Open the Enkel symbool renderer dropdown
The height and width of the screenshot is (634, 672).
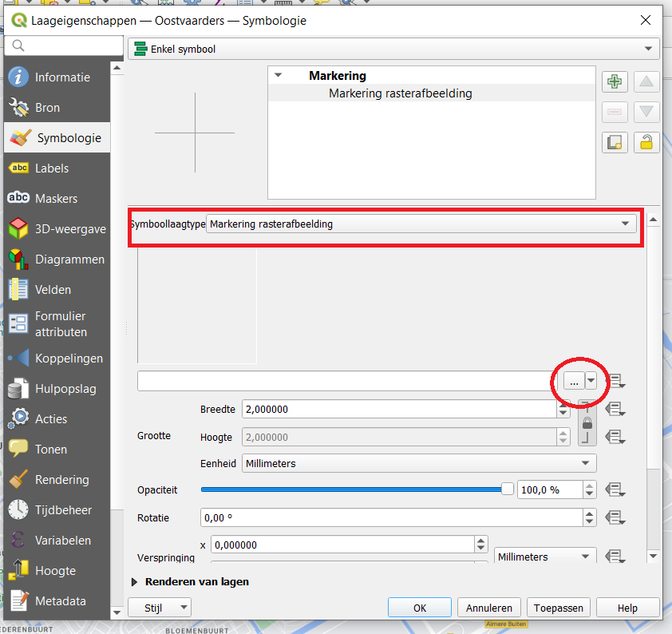coord(393,50)
